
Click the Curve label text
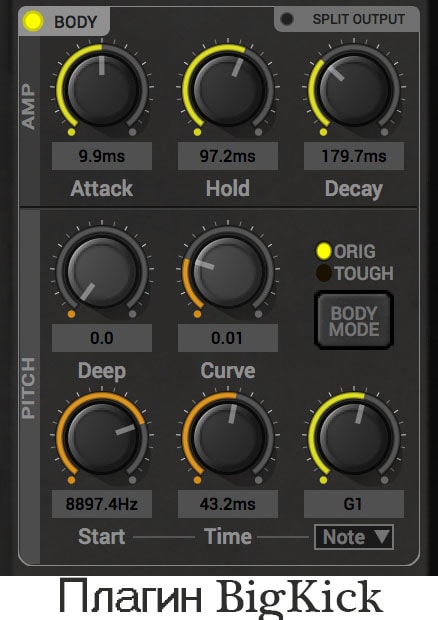pyautogui.click(x=228, y=371)
